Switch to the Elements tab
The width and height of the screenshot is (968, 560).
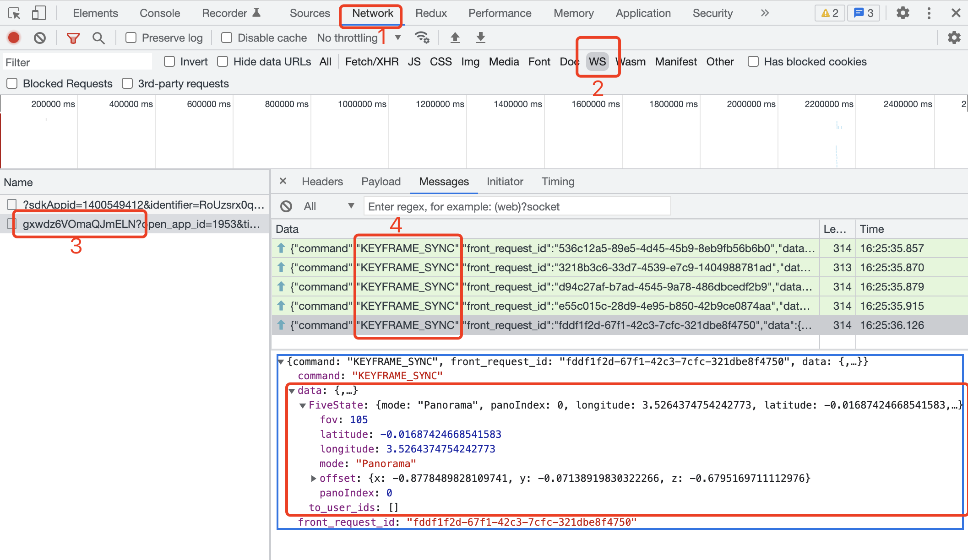point(95,13)
